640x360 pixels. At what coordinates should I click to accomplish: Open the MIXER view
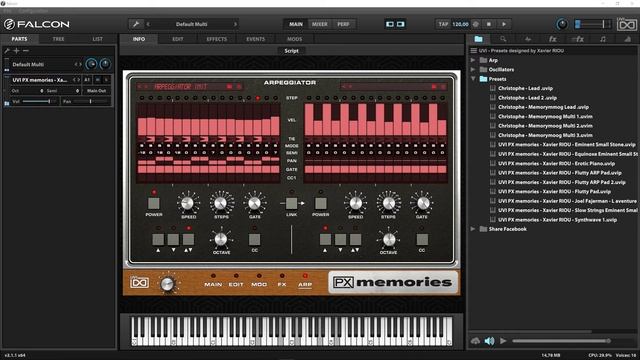(320, 24)
